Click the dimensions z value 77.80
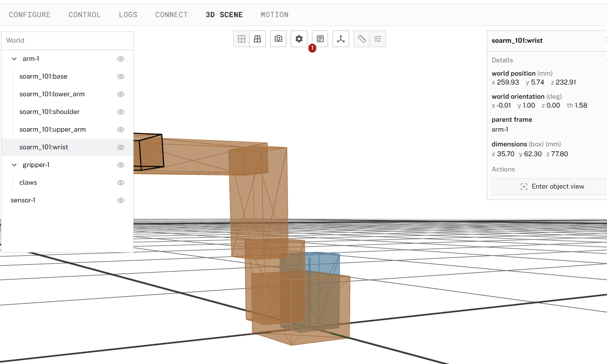 click(559, 154)
